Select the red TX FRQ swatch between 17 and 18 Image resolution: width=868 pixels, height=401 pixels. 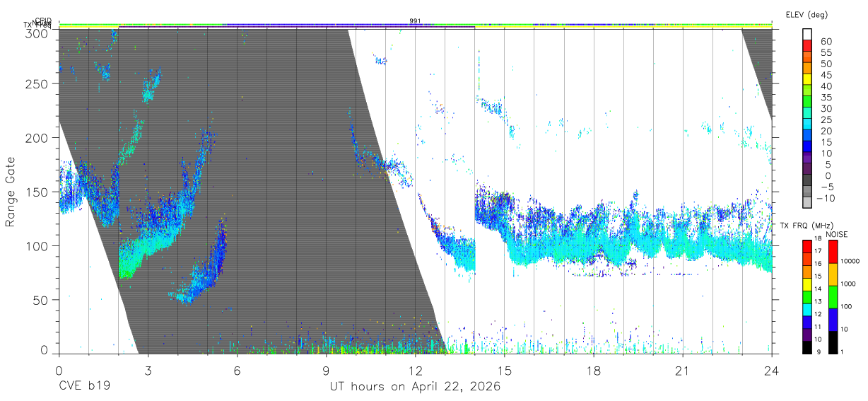(x=807, y=245)
